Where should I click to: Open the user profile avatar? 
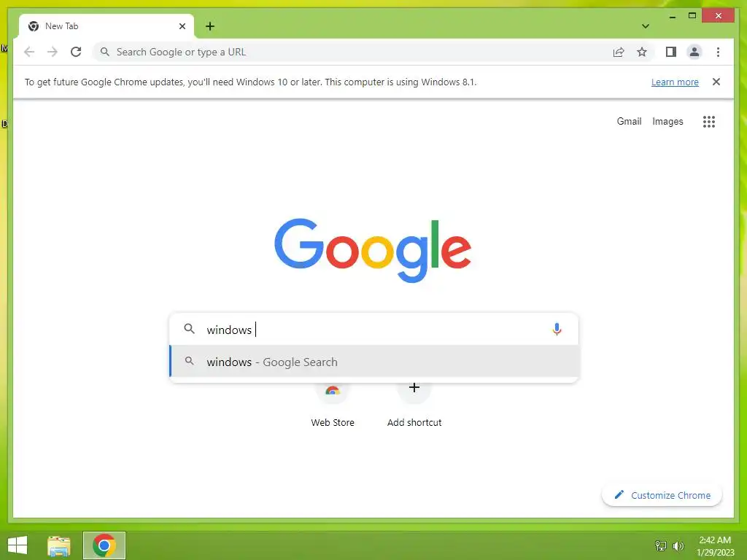[x=694, y=52]
